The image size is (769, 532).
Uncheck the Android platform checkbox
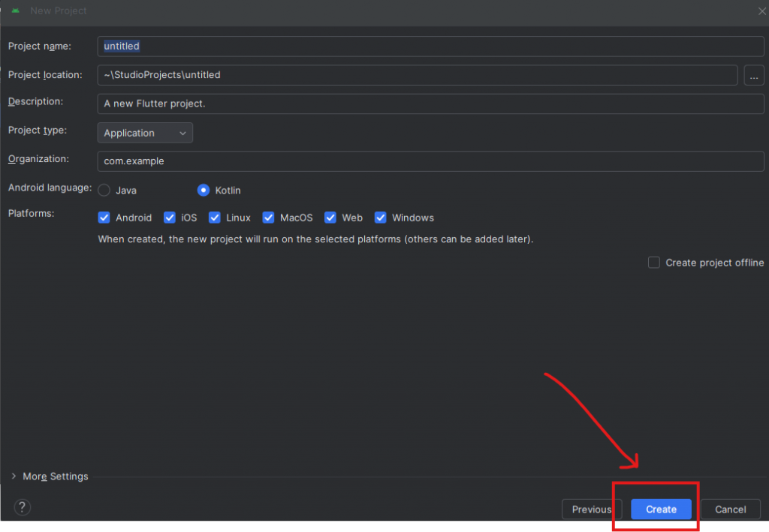tap(104, 218)
